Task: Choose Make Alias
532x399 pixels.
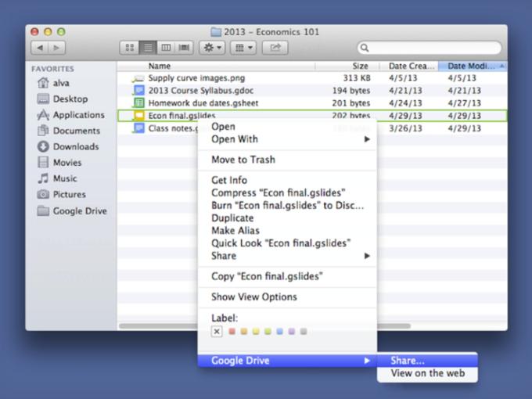Action: click(x=287, y=230)
